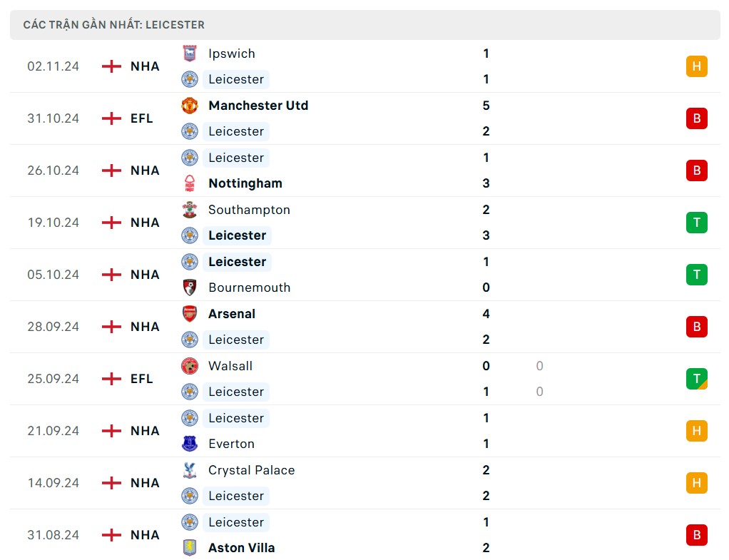This screenshot has height=560, width=729.
Task: Click the Walsall club crest icon
Action: 189,366
